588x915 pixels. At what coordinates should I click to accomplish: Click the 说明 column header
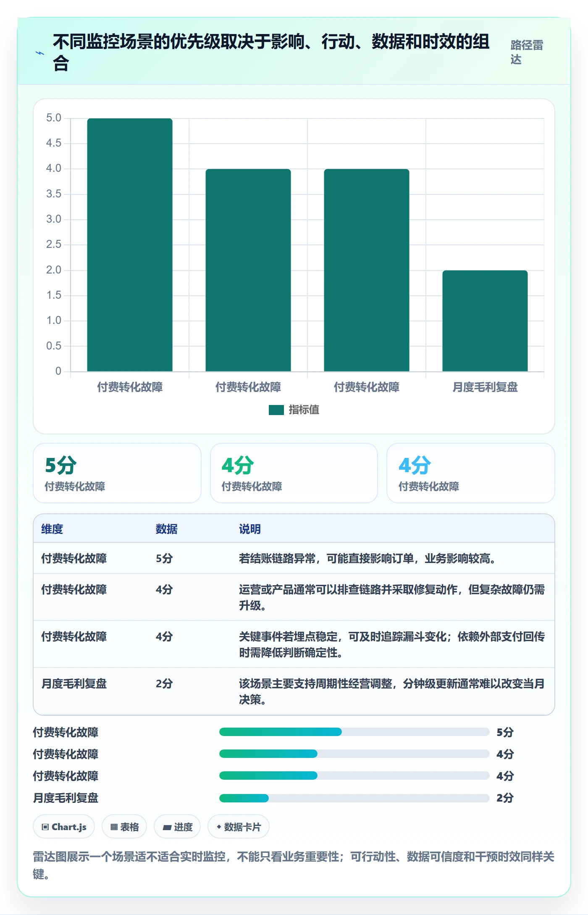(x=250, y=529)
